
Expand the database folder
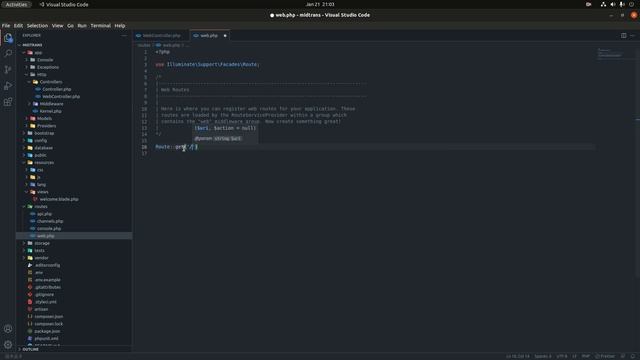tap(43, 148)
